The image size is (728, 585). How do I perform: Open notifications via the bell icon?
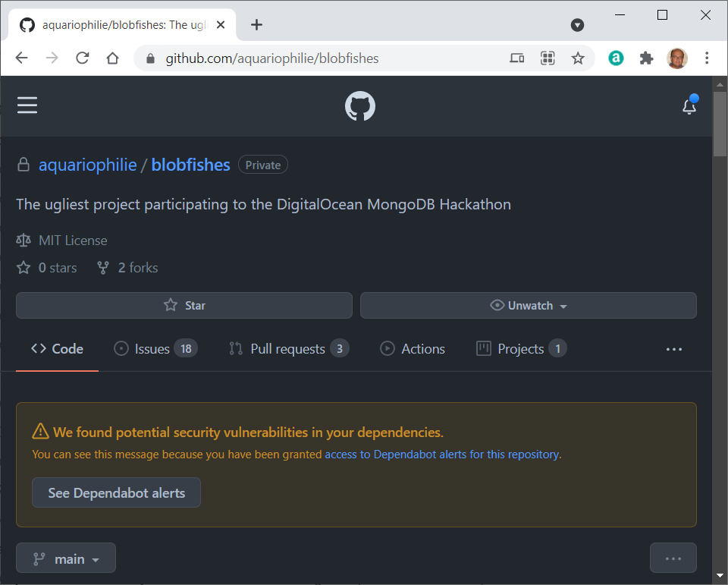click(x=689, y=107)
